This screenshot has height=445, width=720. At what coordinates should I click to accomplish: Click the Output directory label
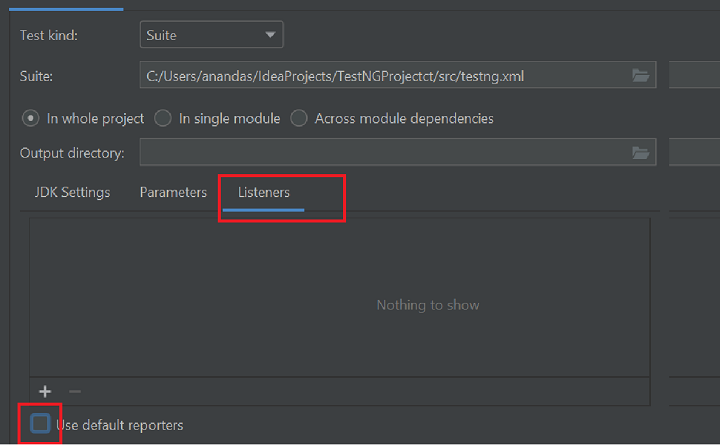click(72, 152)
